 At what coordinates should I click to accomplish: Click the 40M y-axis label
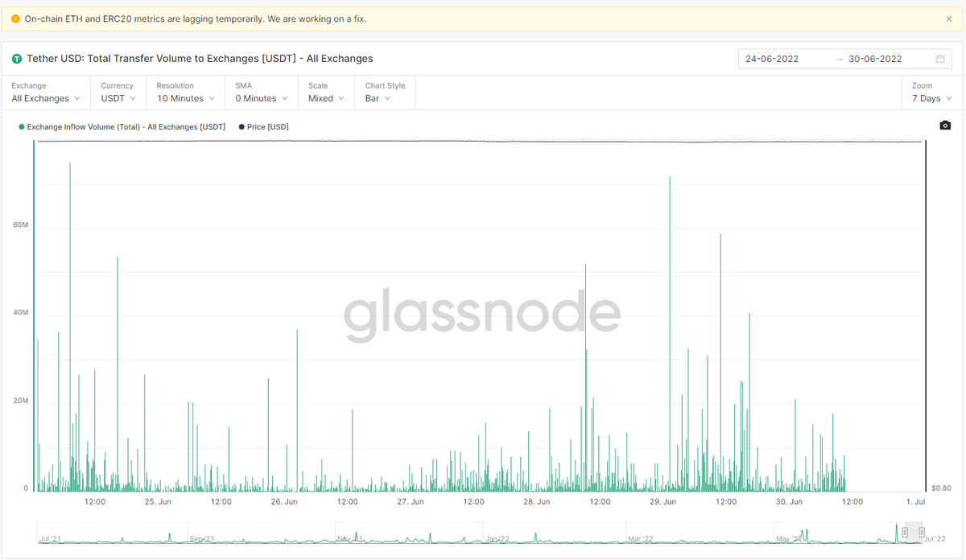coord(21,312)
